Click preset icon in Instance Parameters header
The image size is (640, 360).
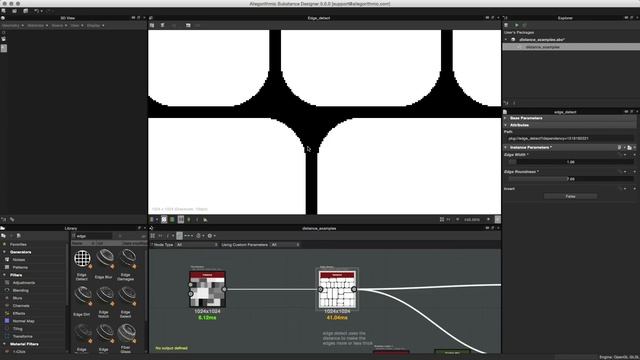(629, 147)
